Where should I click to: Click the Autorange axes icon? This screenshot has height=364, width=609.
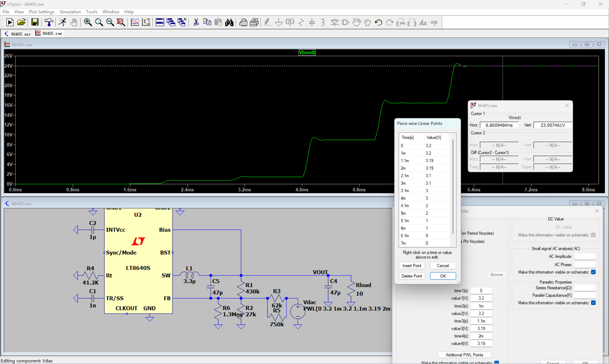[x=146, y=22]
